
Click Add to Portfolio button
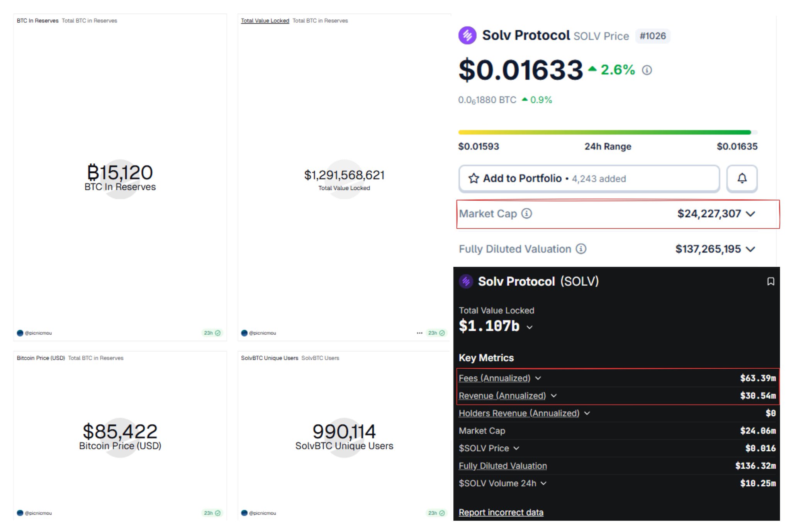tap(589, 179)
